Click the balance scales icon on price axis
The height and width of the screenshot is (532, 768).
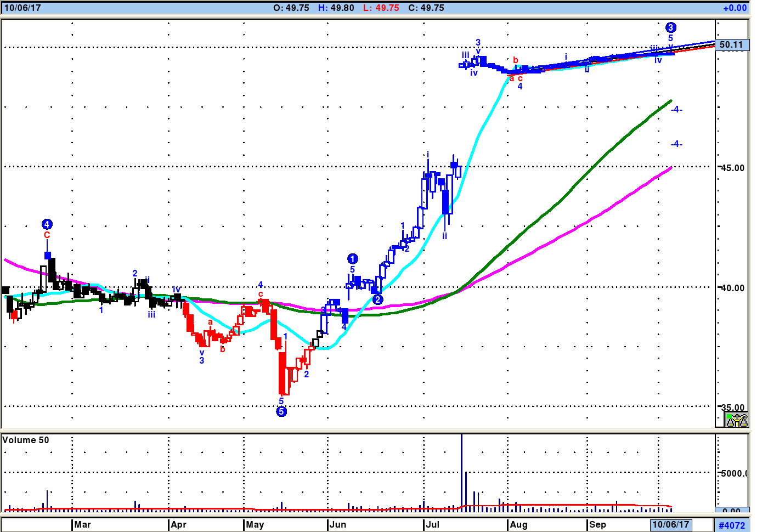[x=737, y=420]
